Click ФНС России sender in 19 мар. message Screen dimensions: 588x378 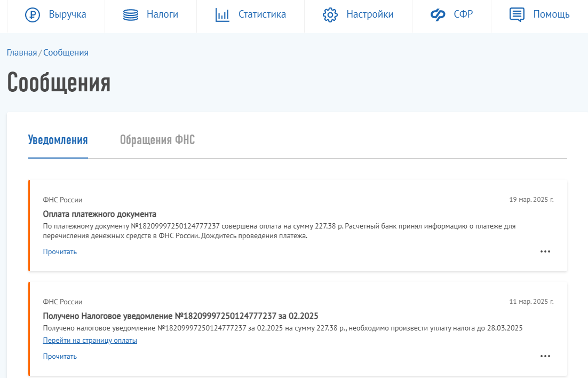click(62, 200)
